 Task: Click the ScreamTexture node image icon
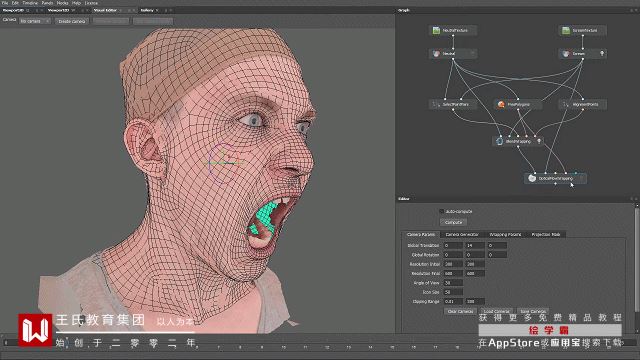566,30
